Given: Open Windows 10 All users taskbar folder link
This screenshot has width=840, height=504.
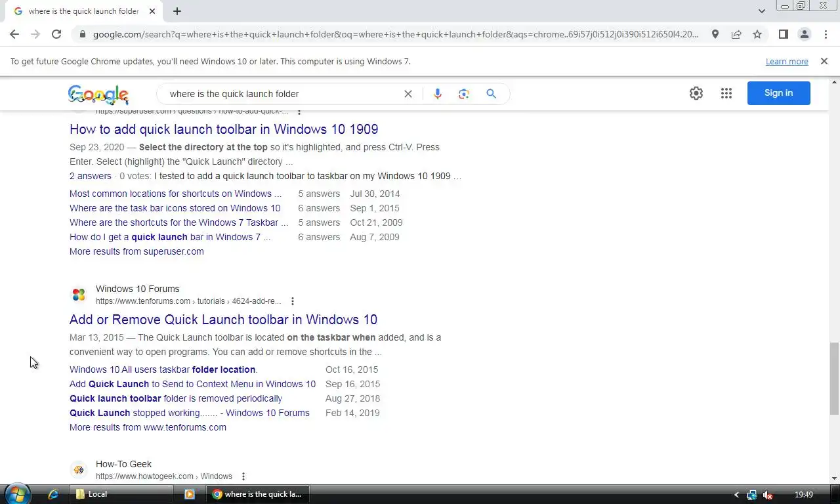Looking at the screenshot, I should pyautogui.click(x=163, y=369).
